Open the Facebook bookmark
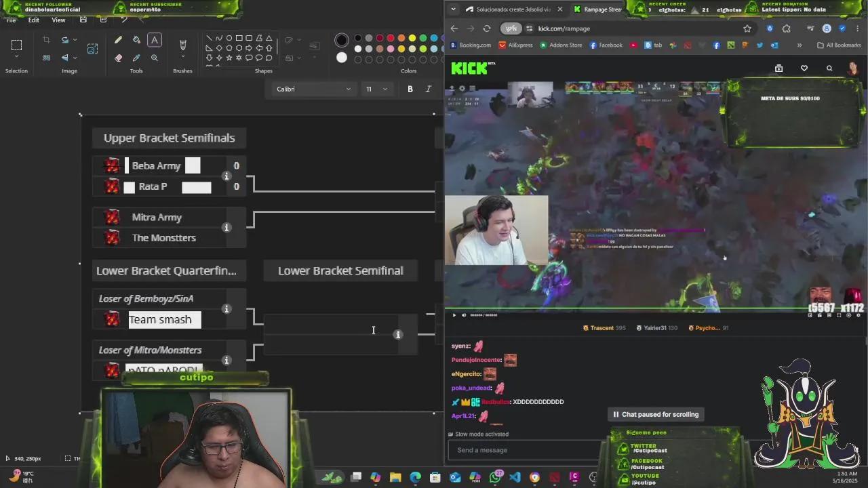Screen dimensions: 868x488 pyautogui.click(x=606, y=45)
